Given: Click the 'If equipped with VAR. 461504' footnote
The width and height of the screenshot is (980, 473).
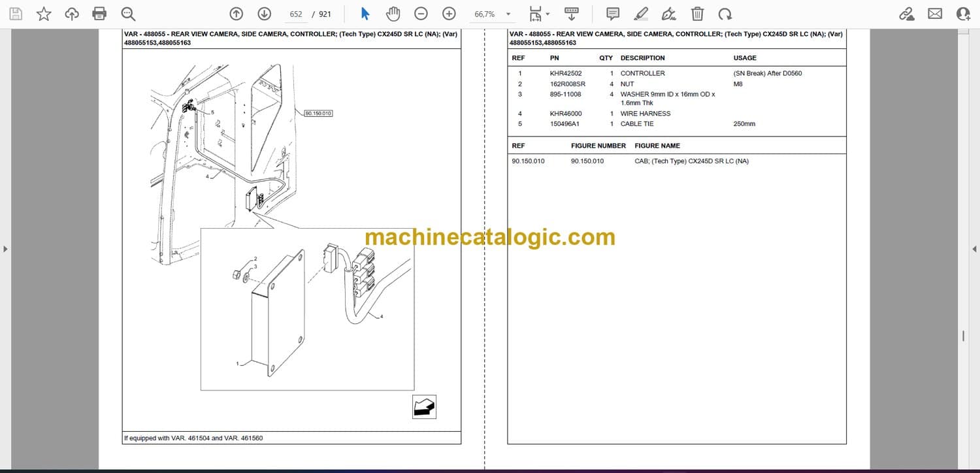Looking at the screenshot, I should (x=193, y=438).
